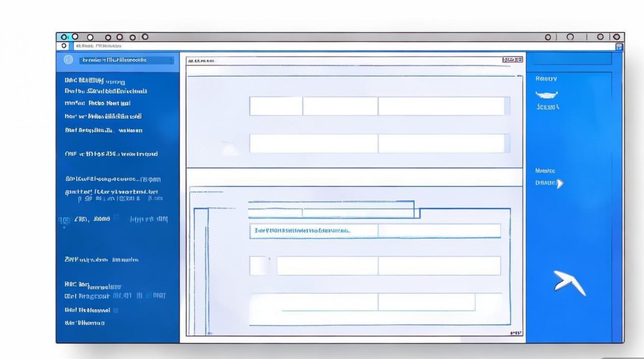644x359 pixels.
Task: Click the circle icon left of the address text row
Action: tap(64, 46)
